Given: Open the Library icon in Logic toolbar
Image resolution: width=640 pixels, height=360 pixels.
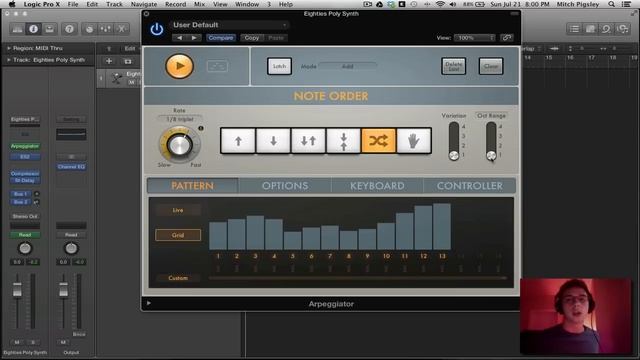Looking at the screenshot, I should point(18,29).
